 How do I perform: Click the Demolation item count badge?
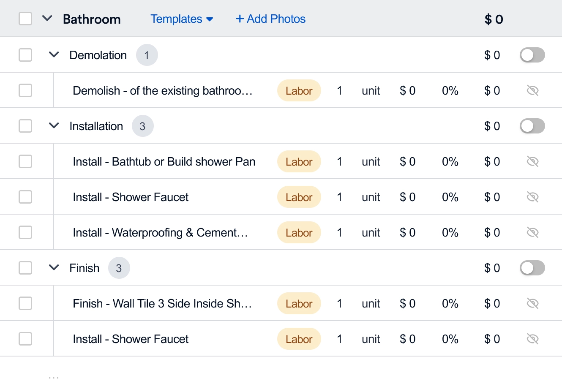tap(147, 55)
